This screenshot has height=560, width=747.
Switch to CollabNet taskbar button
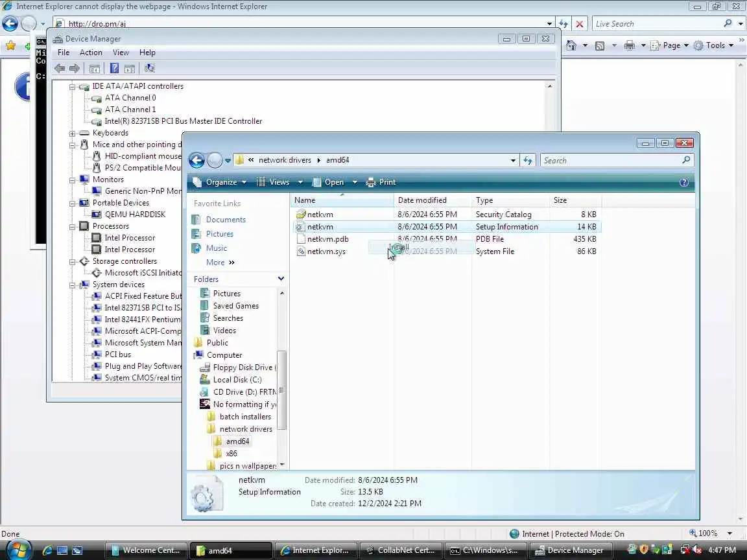tap(400, 550)
